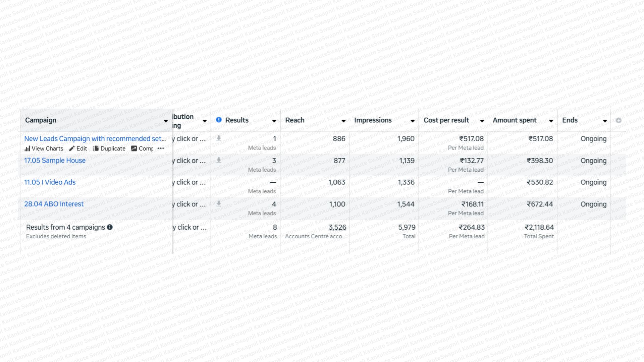644x362 pixels.
Task: Click the underlined 3,526 total reach value
Action: [337, 227]
